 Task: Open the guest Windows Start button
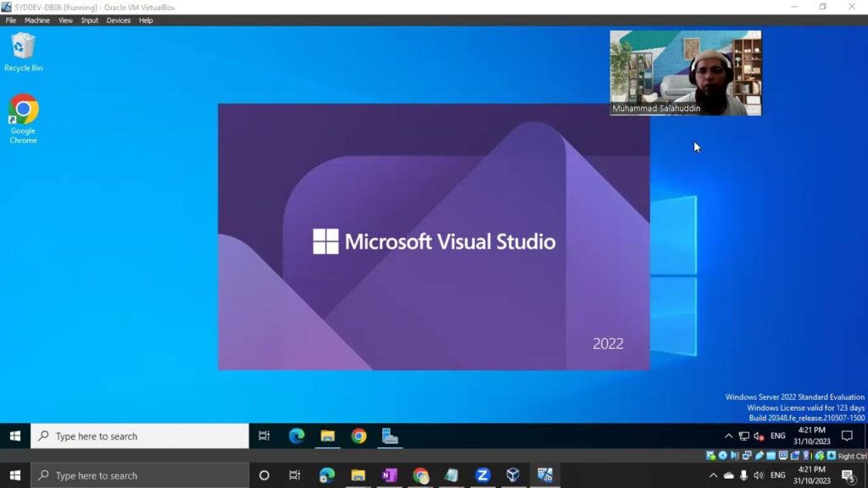[15, 436]
